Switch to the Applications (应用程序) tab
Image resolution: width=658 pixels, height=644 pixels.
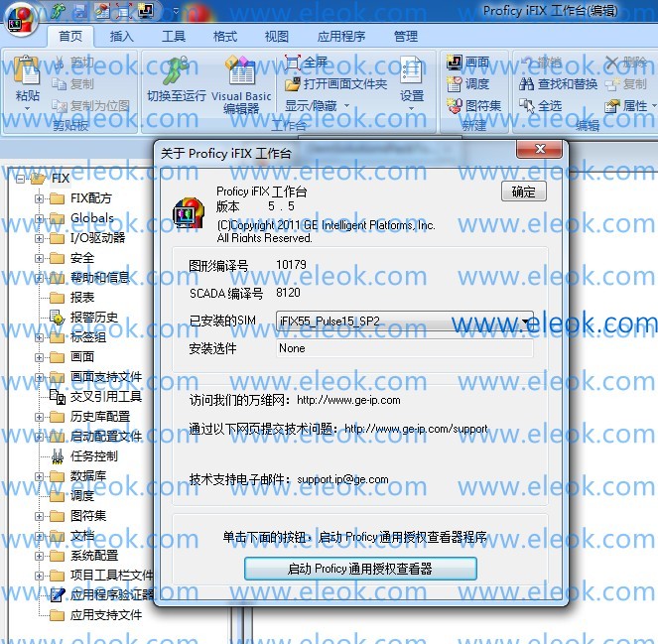(x=341, y=37)
